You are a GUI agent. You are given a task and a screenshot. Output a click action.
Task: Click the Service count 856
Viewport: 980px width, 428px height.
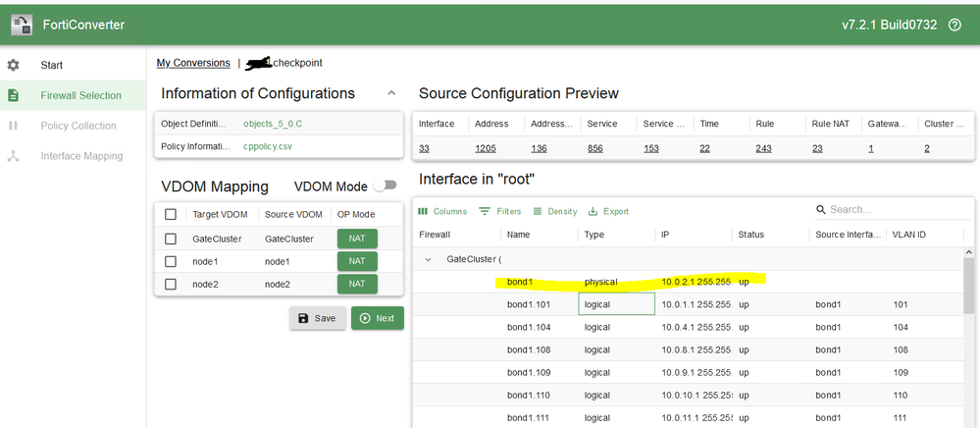click(x=594, y=149)
